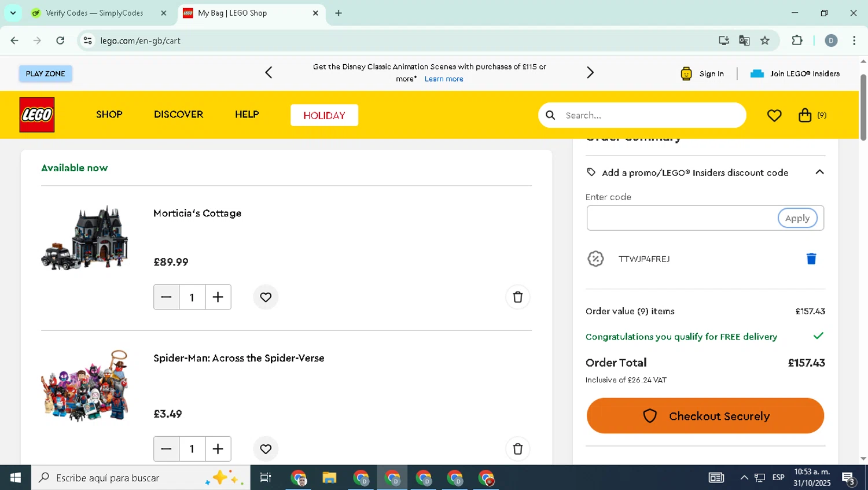Open File Explorer from the taskbar
Viewport: 868px width, 490px height.
[x=330, y=478]
